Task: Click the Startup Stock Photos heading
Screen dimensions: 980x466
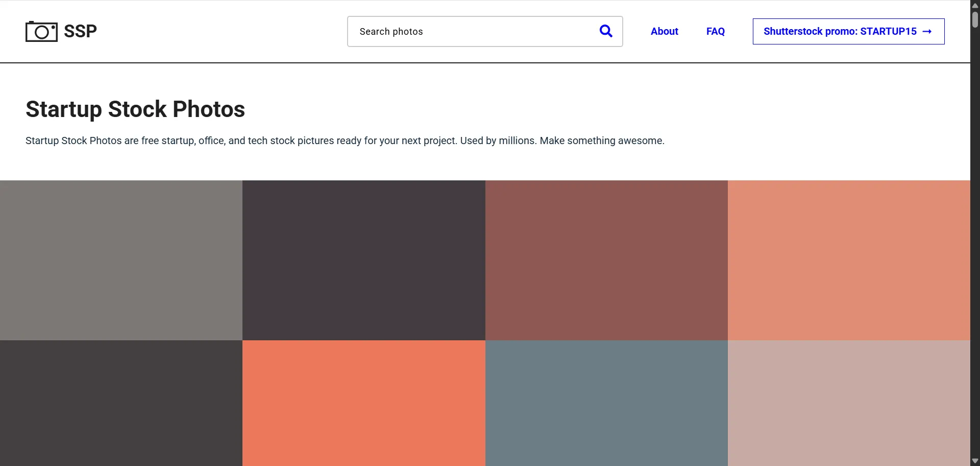Action: pos(135,109)
